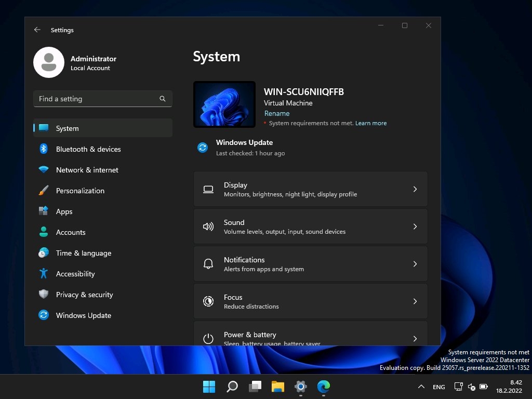Click the muted volume tray icon
This screenshot has height=399, width=532.
point(472,387)
